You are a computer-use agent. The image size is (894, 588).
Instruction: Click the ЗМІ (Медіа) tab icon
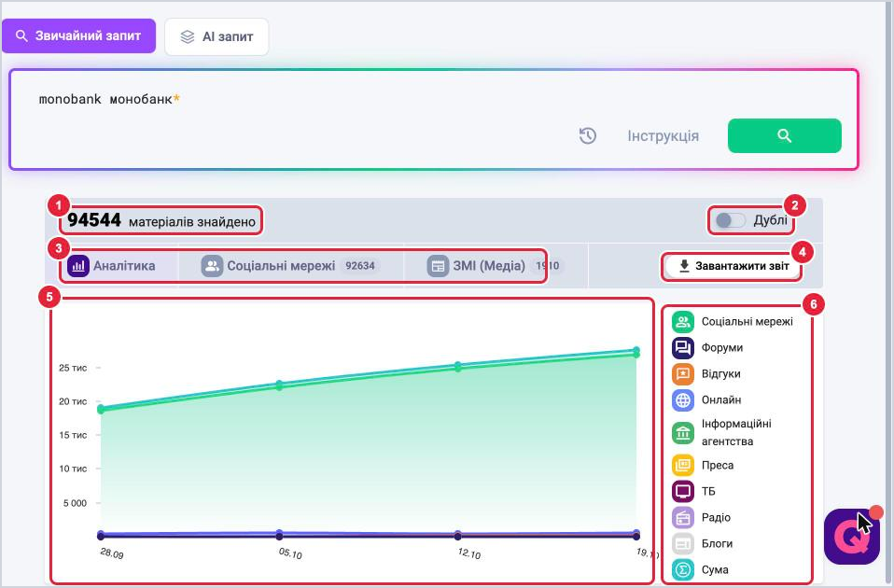438,266
